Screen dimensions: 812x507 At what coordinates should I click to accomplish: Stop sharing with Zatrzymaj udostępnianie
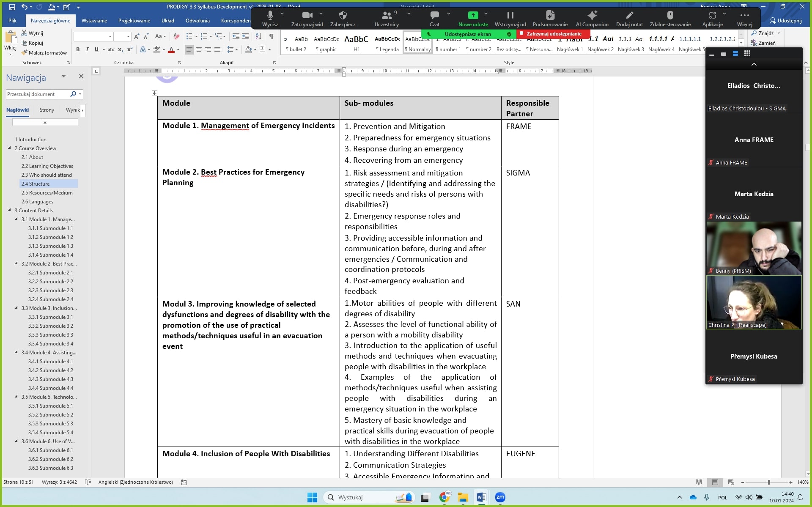click(x=553, y=34)
